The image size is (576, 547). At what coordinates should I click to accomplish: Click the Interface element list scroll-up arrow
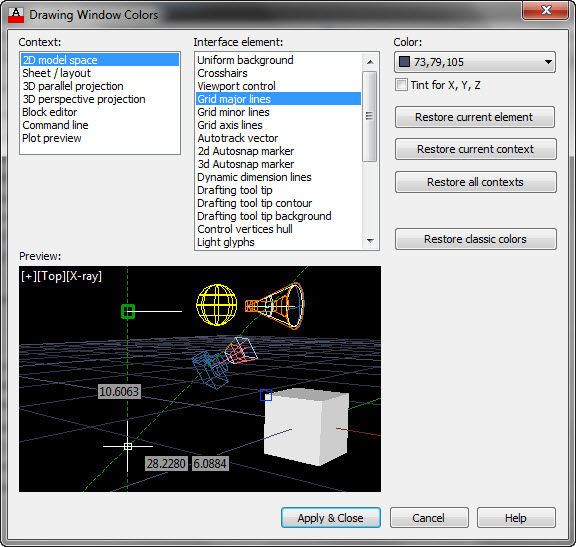point(370,62)
